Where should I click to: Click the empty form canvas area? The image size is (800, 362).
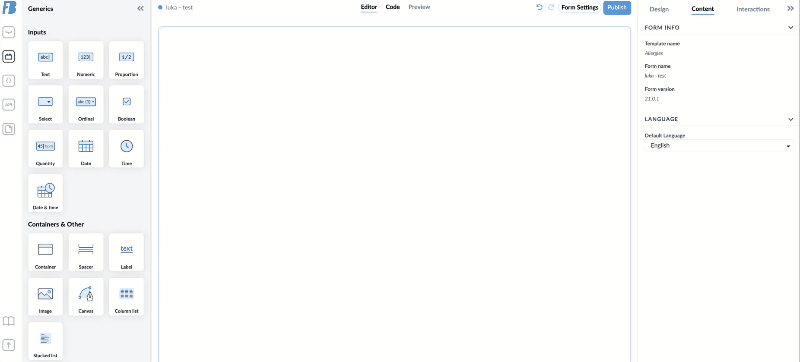coord(394,194)
